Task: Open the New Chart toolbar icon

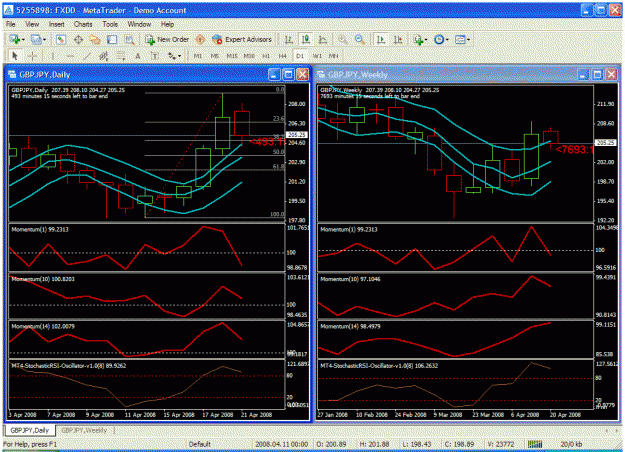Action: click(15, 39)
